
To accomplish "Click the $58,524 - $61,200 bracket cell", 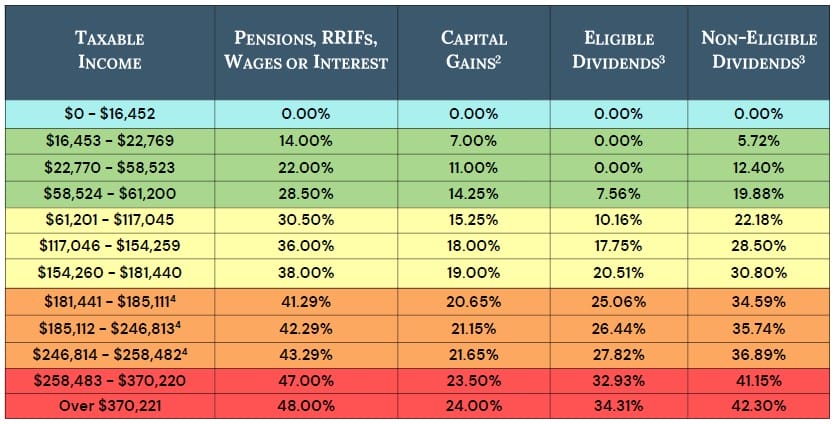I will (x=109, y=192).
